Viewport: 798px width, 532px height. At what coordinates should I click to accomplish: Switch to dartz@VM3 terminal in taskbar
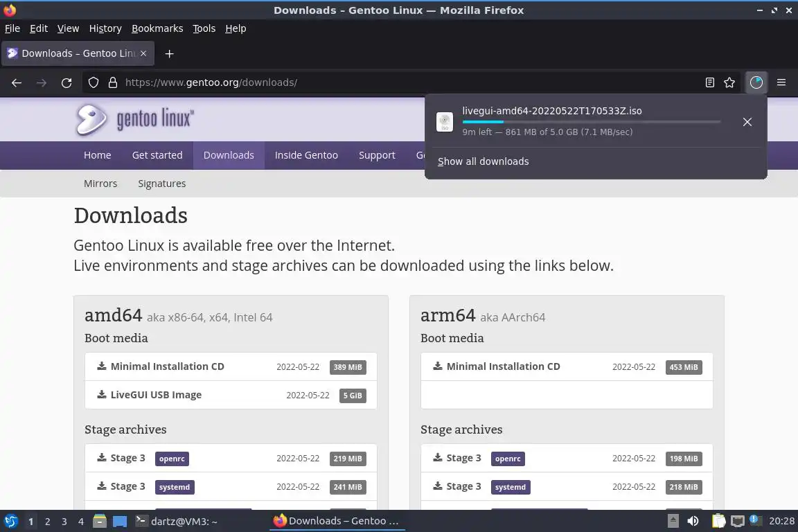tap(177, 522)
